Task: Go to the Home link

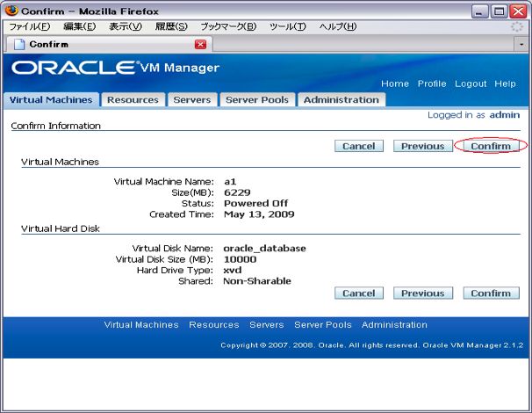Action: click(395, 83)
